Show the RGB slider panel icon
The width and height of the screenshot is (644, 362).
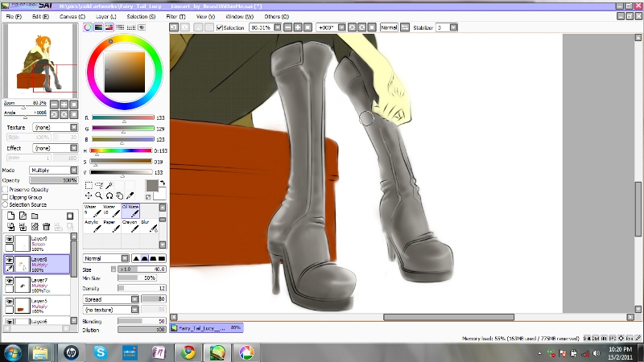click(98, 27)
